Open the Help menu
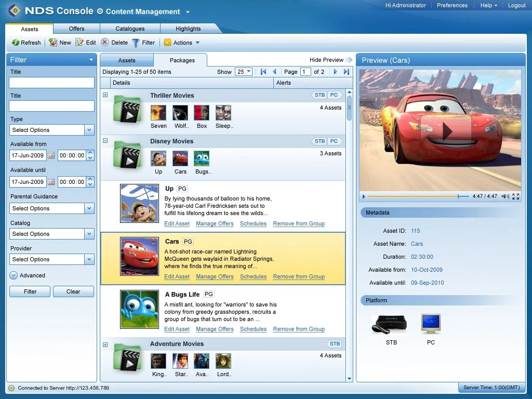Image resolution: width=532 pixels, height=399 pixels. pos(488,5)
